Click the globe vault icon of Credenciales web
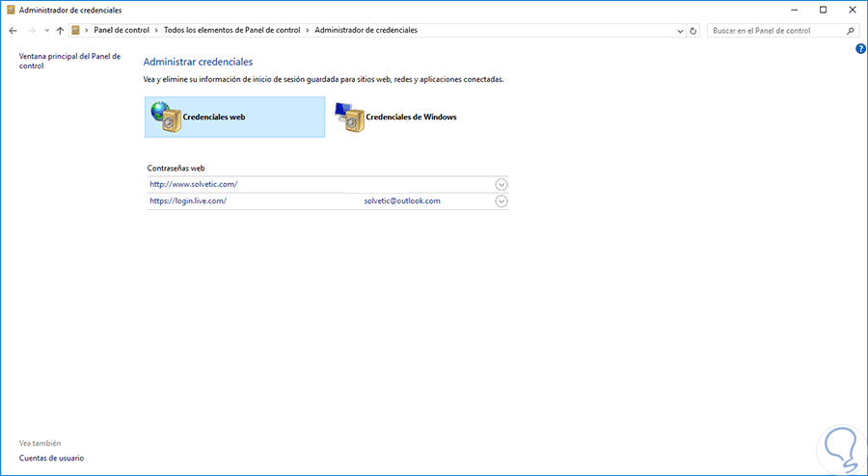868x476 pixels. point(165,117)
